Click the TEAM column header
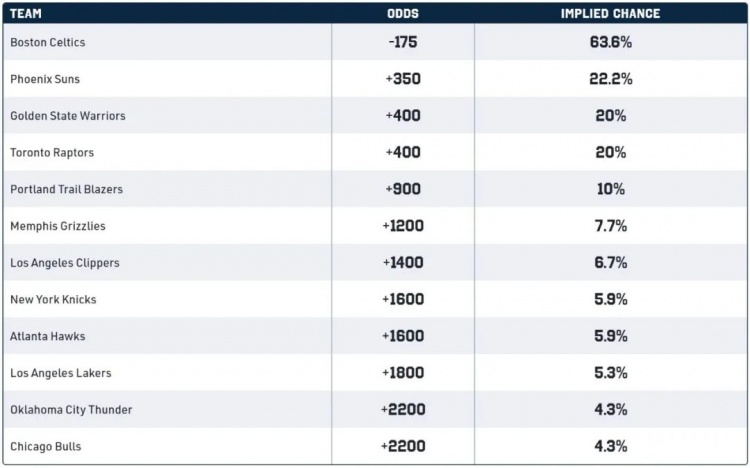 point(26,13)
